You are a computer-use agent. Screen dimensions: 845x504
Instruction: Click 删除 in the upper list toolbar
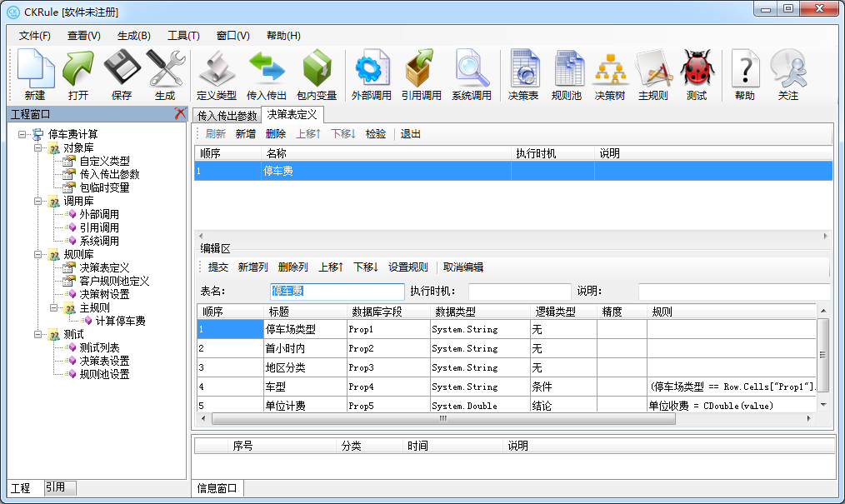click(275, 134)
